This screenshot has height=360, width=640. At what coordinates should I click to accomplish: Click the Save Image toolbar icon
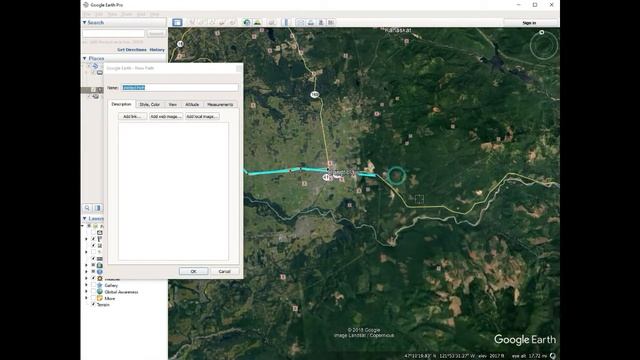(321, 22)
